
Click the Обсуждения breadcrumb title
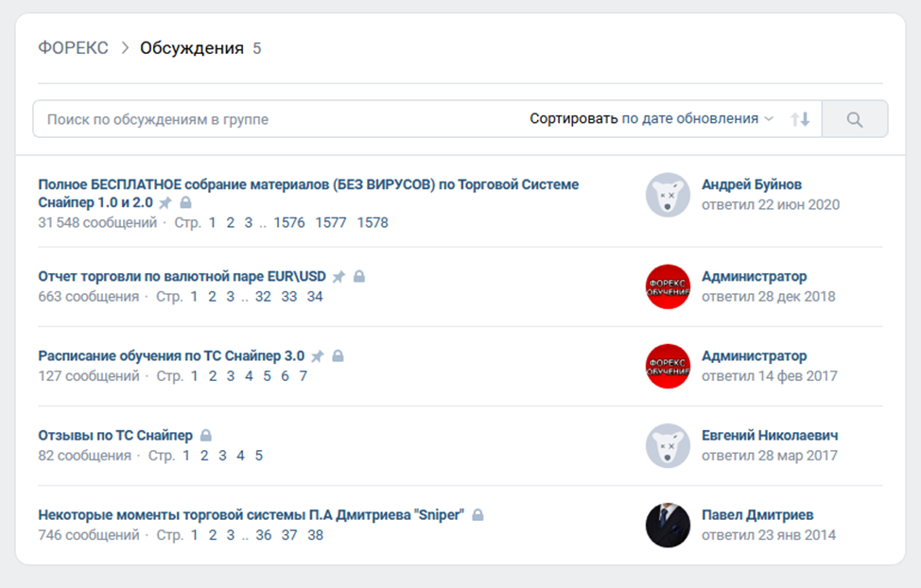pos(192,47)
